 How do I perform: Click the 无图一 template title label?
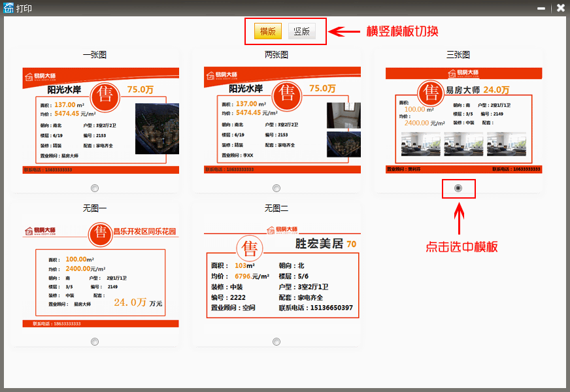tap(95, 208)
